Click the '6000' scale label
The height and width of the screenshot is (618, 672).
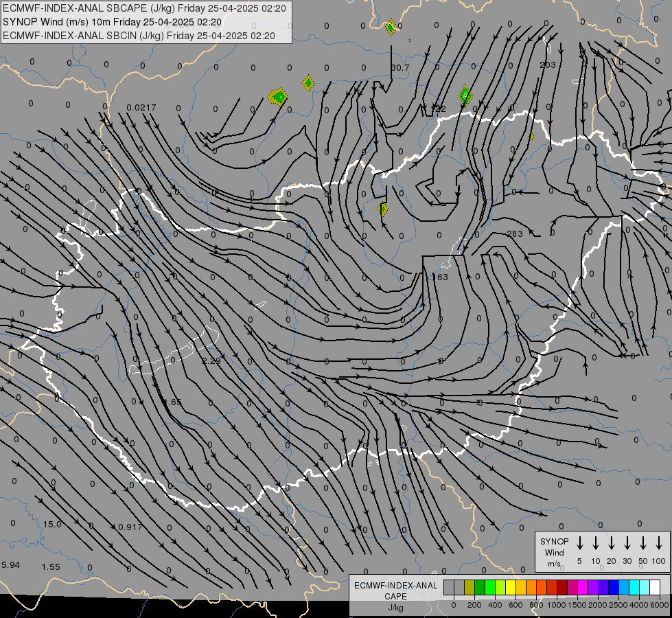660,605
